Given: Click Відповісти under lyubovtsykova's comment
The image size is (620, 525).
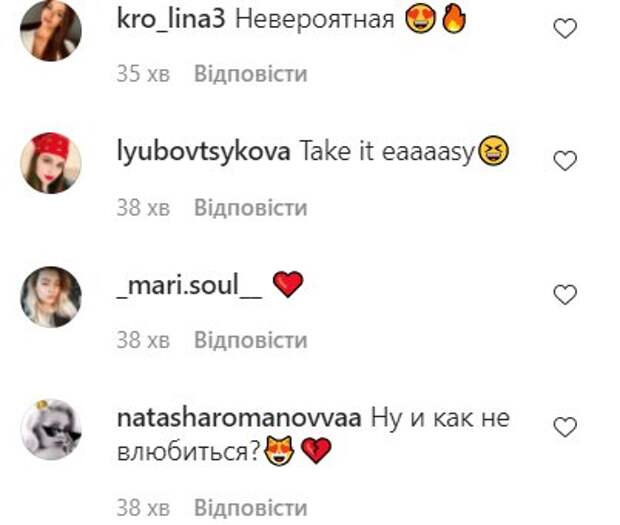Looking at the screenshot, I should click(251, 207).
